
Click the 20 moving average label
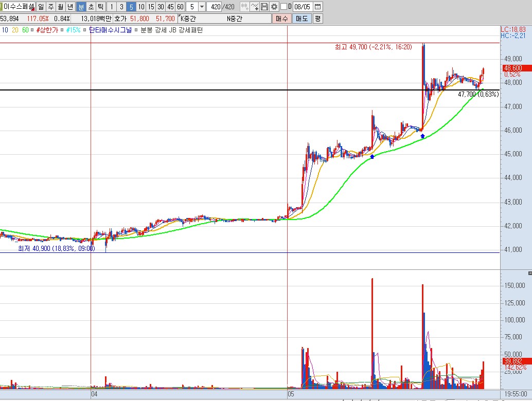pyautogui.click(x=15, y=30)
